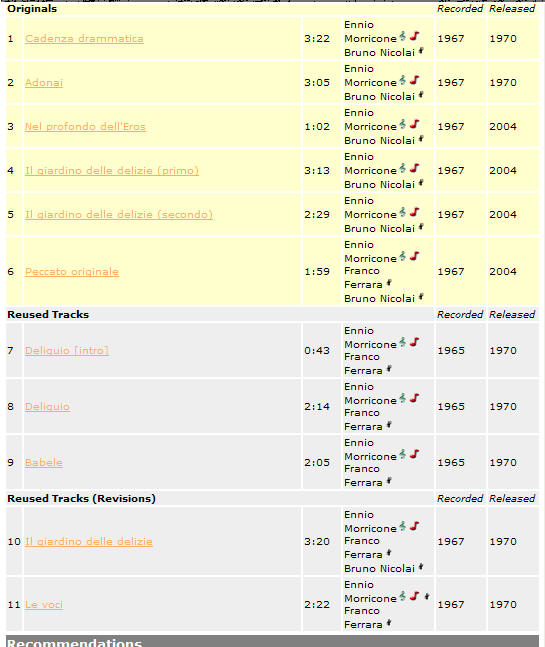This screenshot has height=647, width=545.
Task: Open the Adonai track link
Action: [x=44, y=83]
